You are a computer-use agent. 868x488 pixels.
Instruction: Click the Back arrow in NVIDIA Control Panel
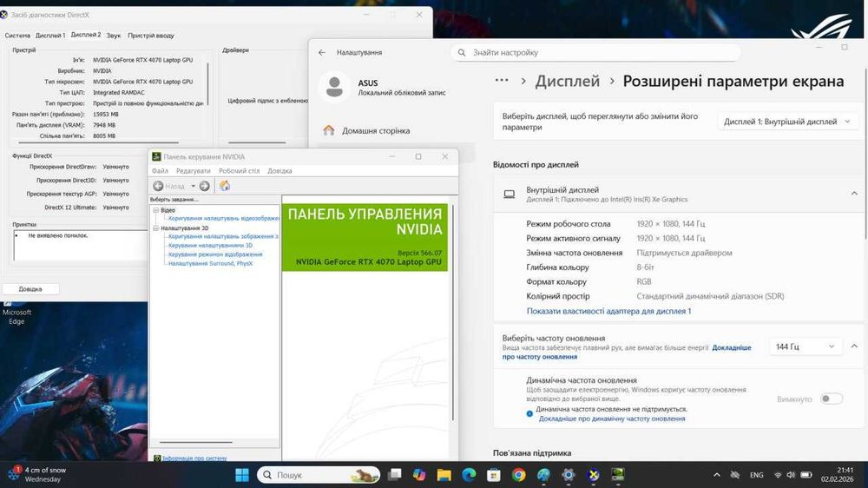(x=158, y=186)
